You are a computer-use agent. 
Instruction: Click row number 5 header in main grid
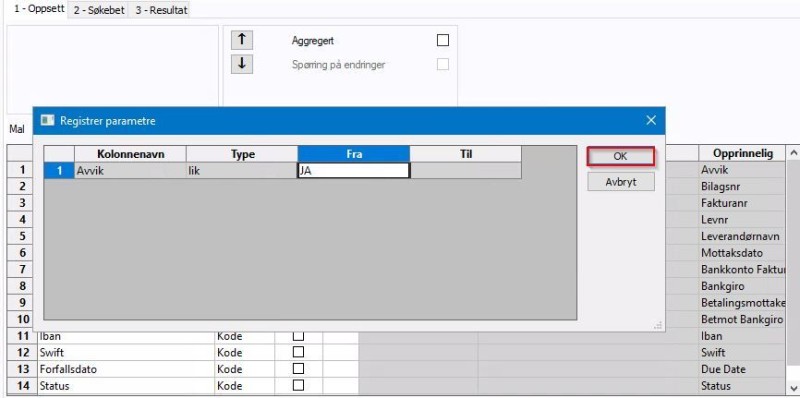[21, 236]
